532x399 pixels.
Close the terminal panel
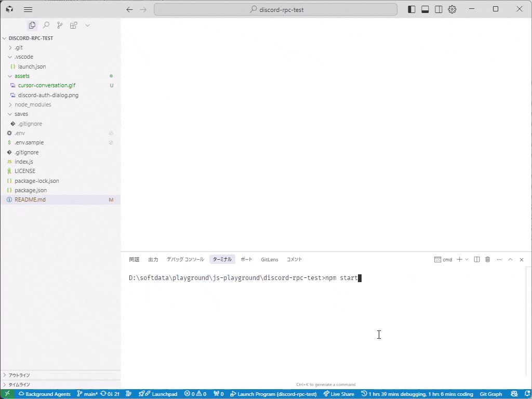pos(522,260)
